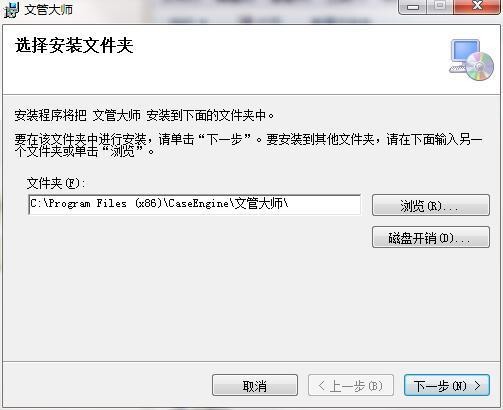503x410 pixels.
Task: Click inside the 文件夹 path input field
Action: click(195, 204)
